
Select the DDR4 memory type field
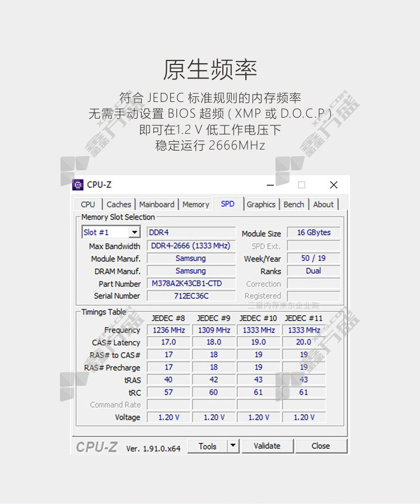point(191,232)
